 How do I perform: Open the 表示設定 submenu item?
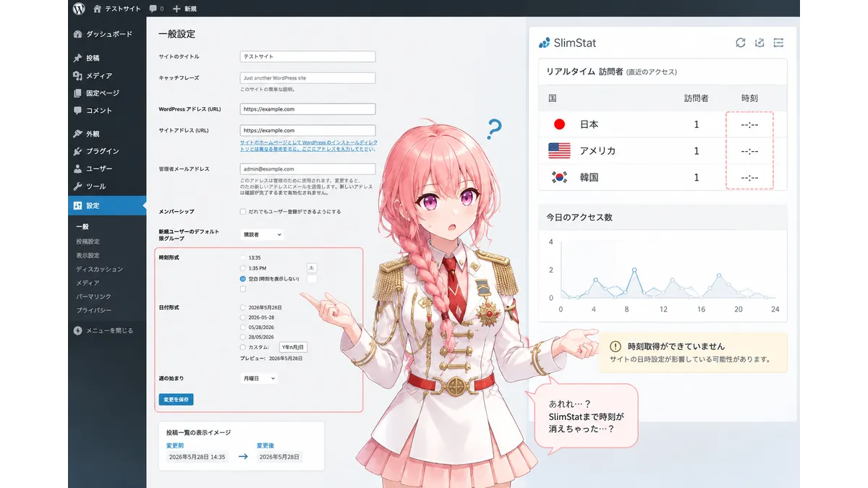(88, 255)
